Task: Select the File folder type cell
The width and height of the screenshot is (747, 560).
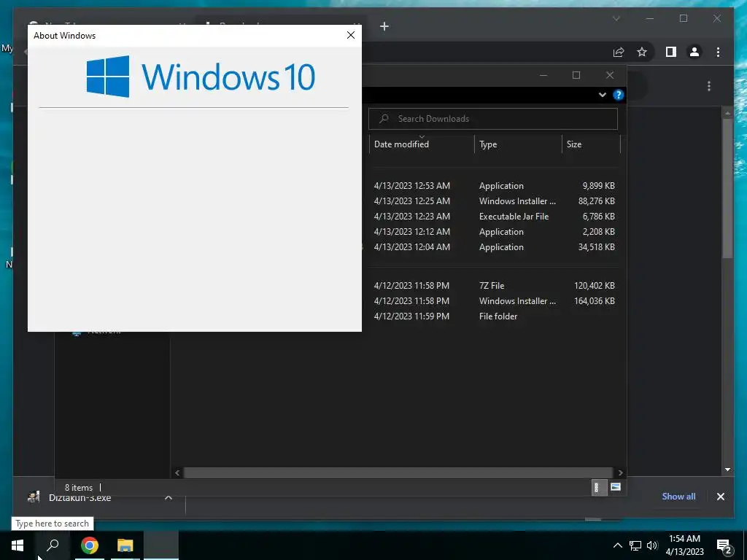Action: click(498, 316)
